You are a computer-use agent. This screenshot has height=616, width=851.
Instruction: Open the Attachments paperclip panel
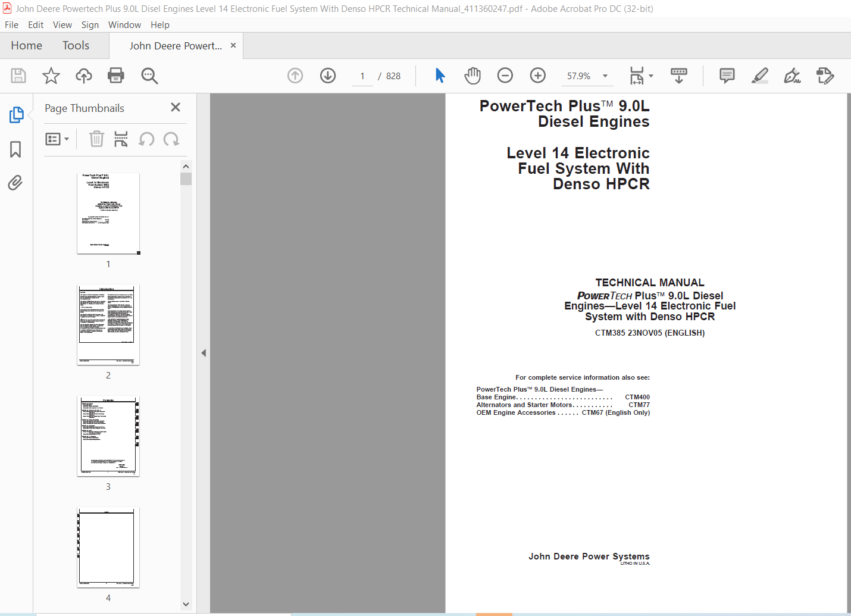click(15, 183)
